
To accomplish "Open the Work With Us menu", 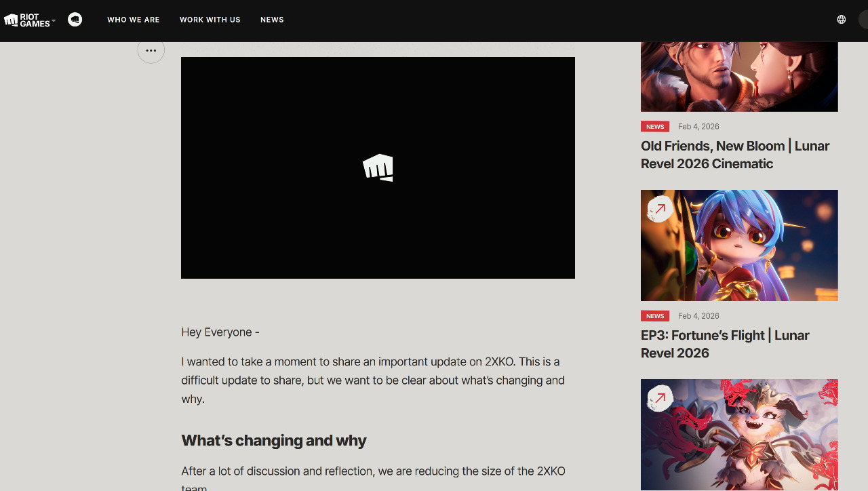I will 210,20.
